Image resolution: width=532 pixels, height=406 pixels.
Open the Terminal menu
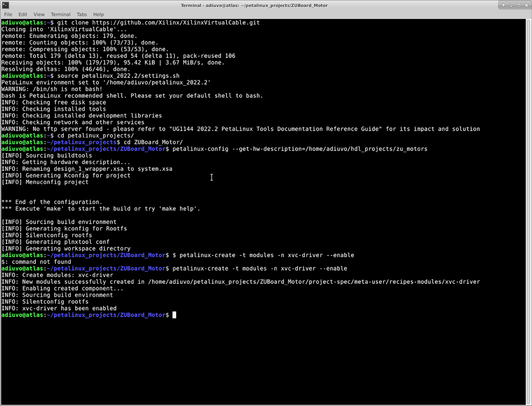point(60,14)
